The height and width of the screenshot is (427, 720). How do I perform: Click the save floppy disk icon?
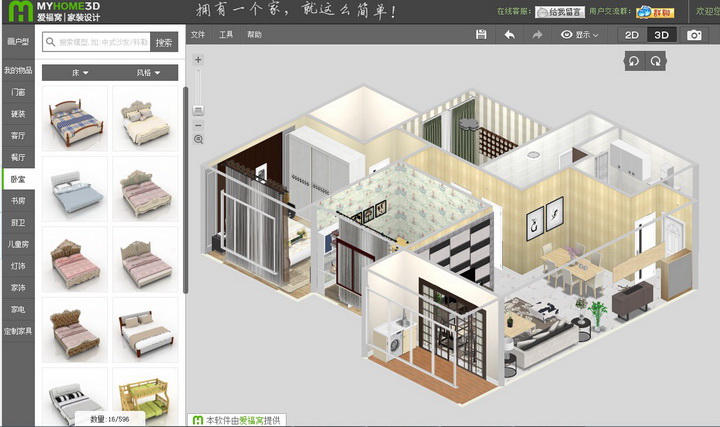481,35
